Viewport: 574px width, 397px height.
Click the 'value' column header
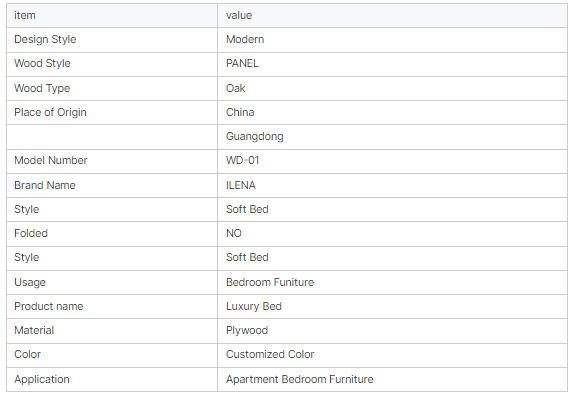392,15
